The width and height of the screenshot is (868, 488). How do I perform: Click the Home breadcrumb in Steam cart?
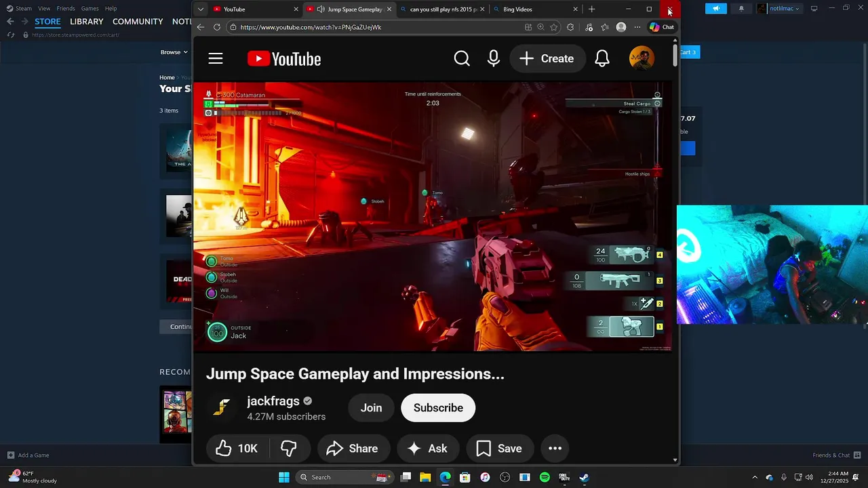167,77
